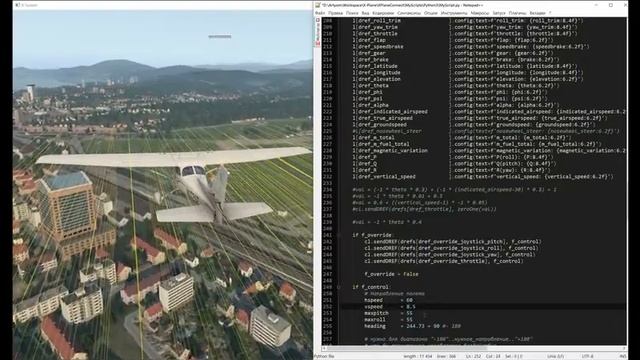Click the 'length' value in the status bar
640x360 pixels.
[418, 356]
